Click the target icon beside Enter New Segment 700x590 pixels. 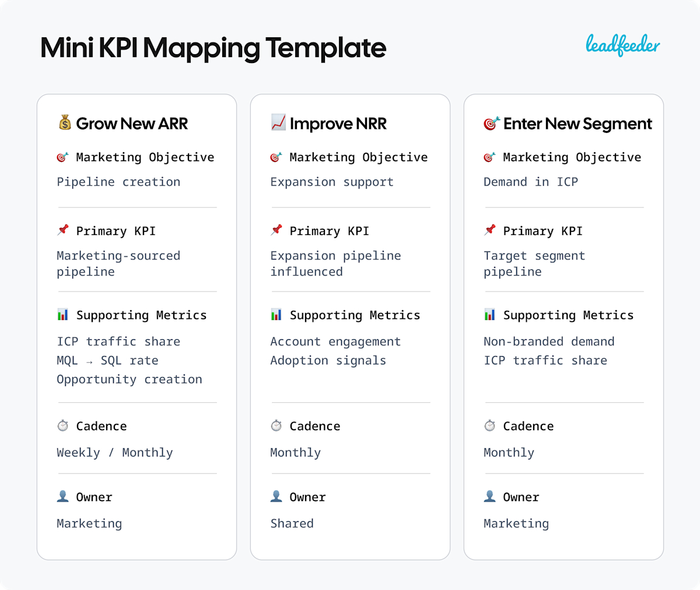(492, 123)
